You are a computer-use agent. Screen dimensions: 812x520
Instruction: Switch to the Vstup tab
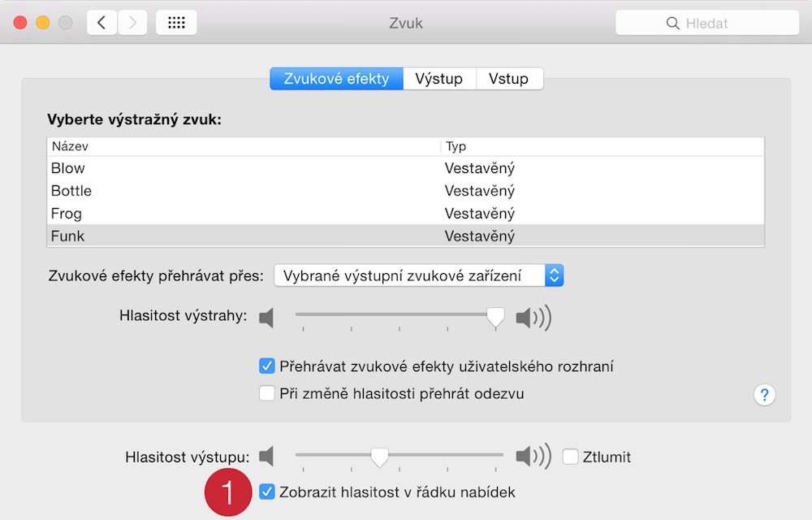coord(508,79)
